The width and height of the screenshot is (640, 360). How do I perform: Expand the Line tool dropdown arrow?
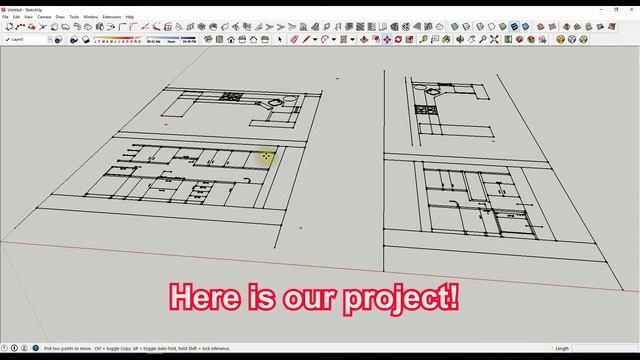315,40
